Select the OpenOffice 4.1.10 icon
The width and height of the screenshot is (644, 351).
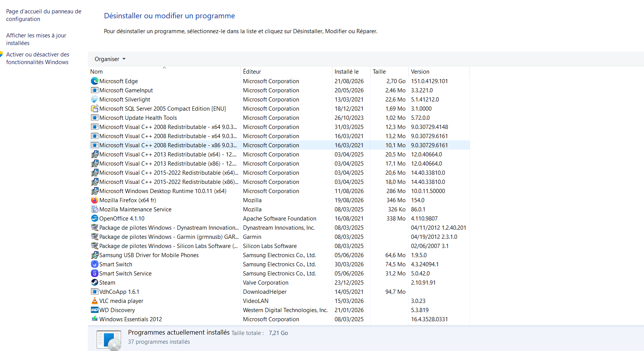95,218
